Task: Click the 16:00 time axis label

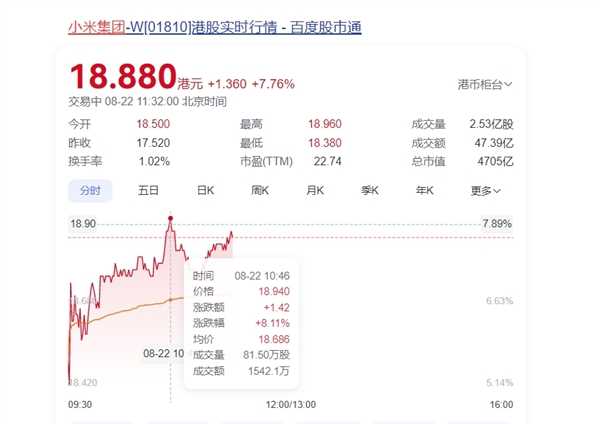Action: pos(501,404)
